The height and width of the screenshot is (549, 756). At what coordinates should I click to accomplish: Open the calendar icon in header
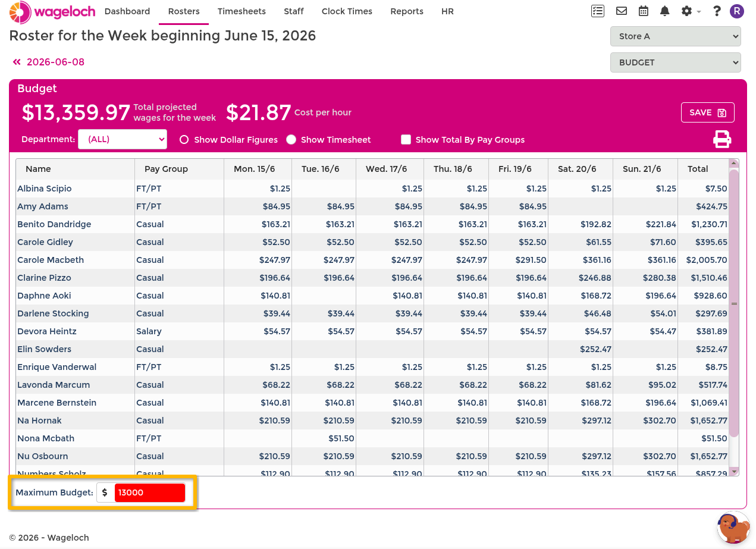point(643,11)
